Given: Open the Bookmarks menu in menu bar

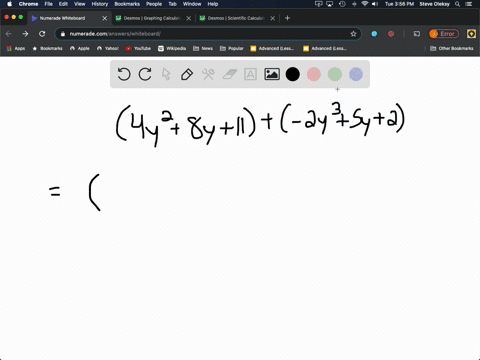Looking at the screenshot, I should pos(127,4).
